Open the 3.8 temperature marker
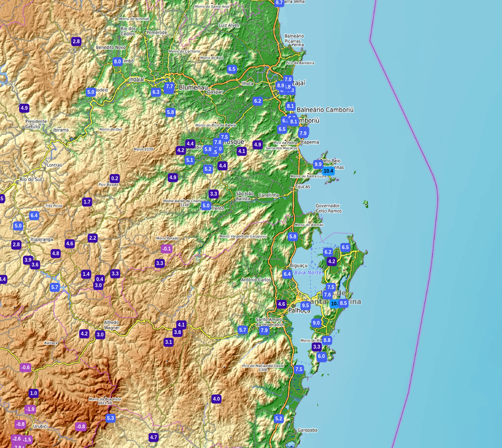 click(x=177, y=333)
